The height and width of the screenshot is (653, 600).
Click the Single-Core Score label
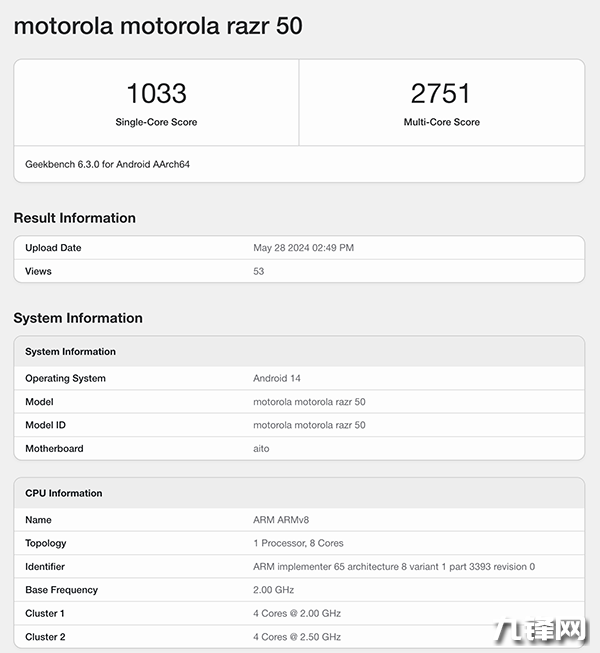pyautogui.click(x=156, y=122)
